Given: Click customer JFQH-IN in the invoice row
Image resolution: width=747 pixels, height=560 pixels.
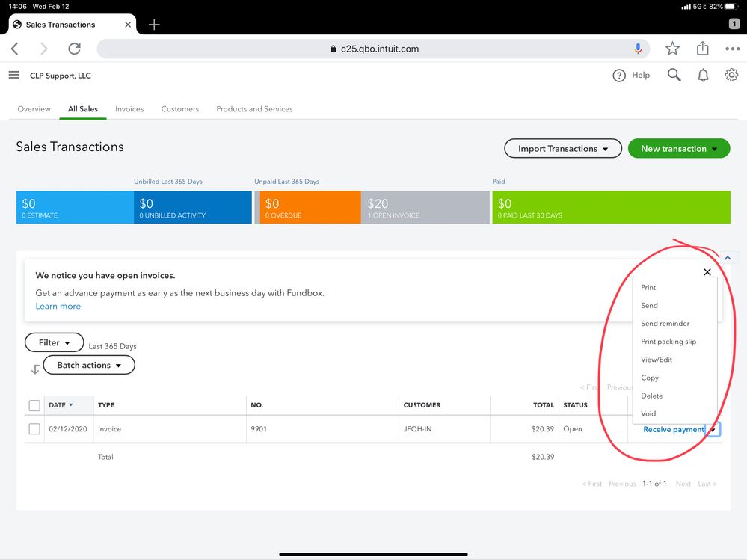Looking at the screenshot, I should pyautogui.click(x=418, y=429).
